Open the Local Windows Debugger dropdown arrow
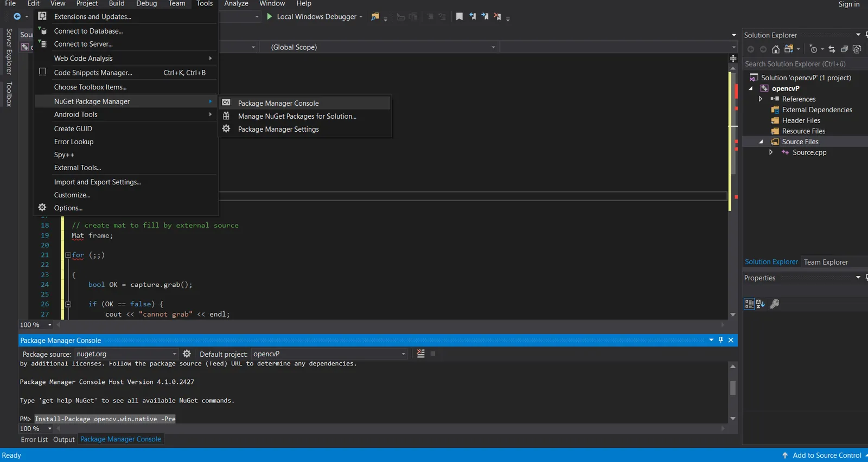Viewport: 868px width, 462px height. 361,17
